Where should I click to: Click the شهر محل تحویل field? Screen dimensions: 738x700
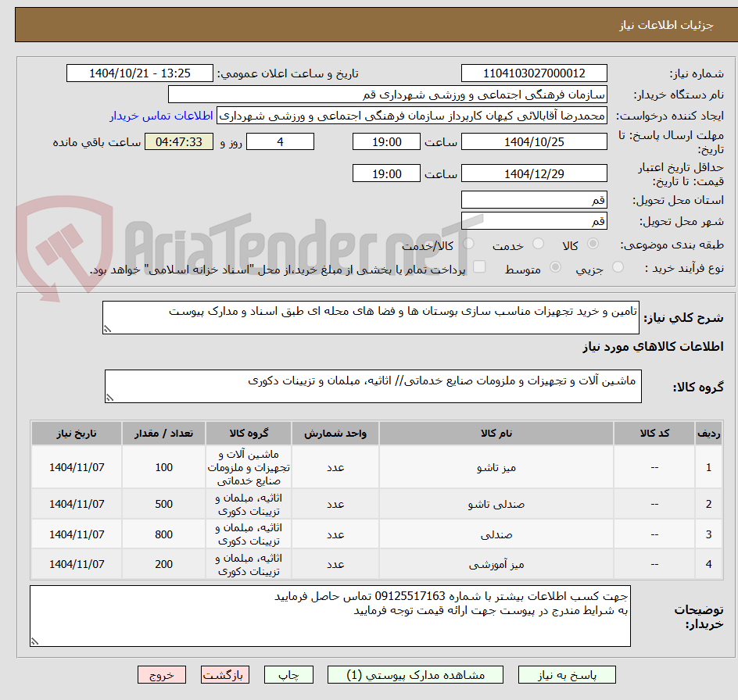(534, 221)
